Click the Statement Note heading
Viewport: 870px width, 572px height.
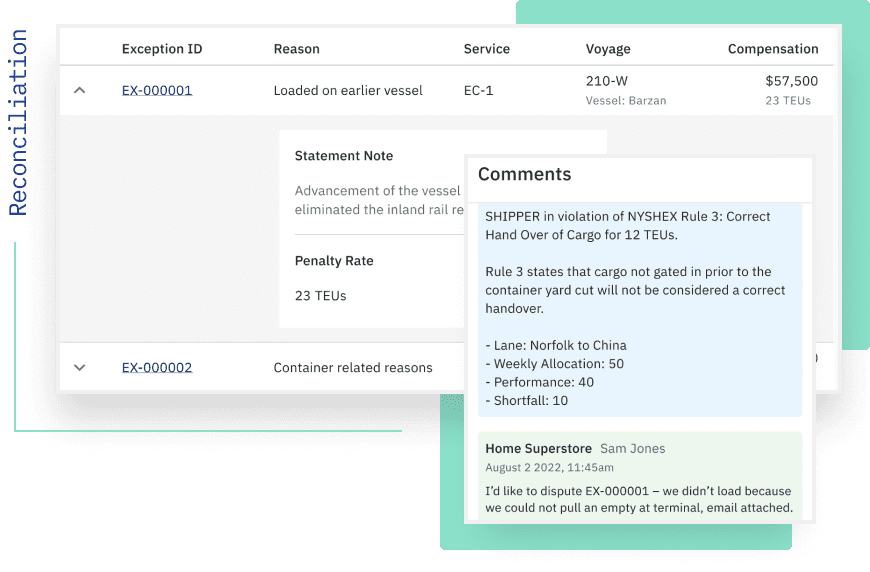pos(343,156)
